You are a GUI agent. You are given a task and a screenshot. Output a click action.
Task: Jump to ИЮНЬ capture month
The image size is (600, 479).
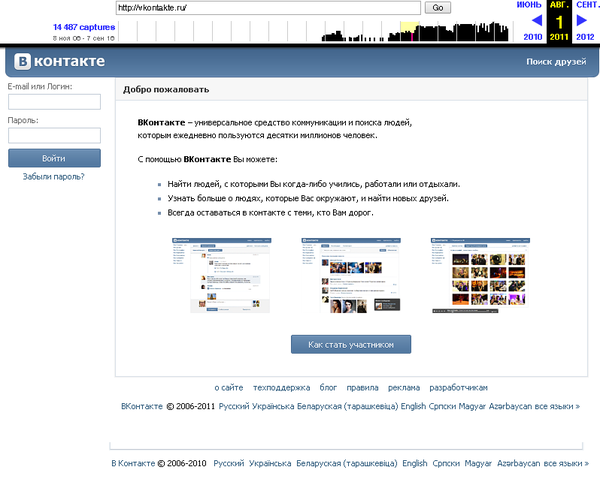tap(529, 5)
